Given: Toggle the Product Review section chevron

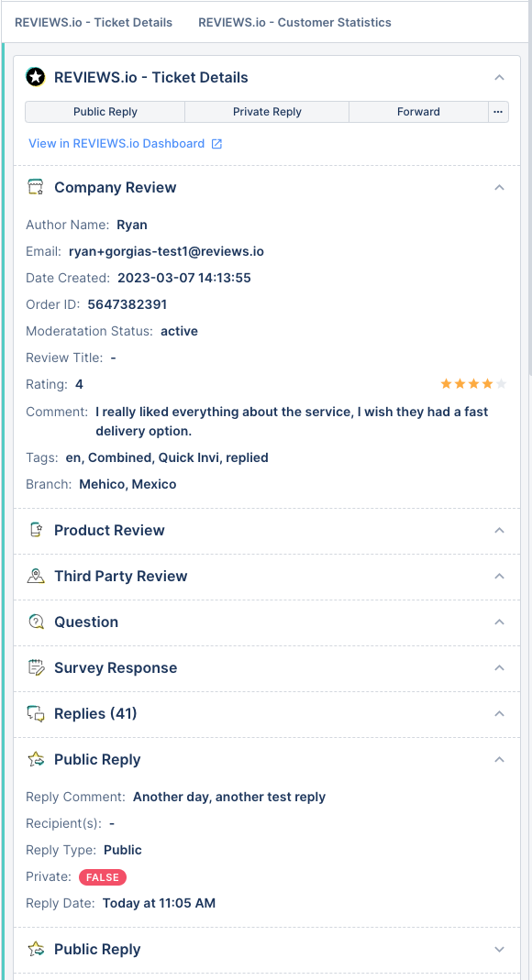Looking at the screenshot, I should click(499, 530).
